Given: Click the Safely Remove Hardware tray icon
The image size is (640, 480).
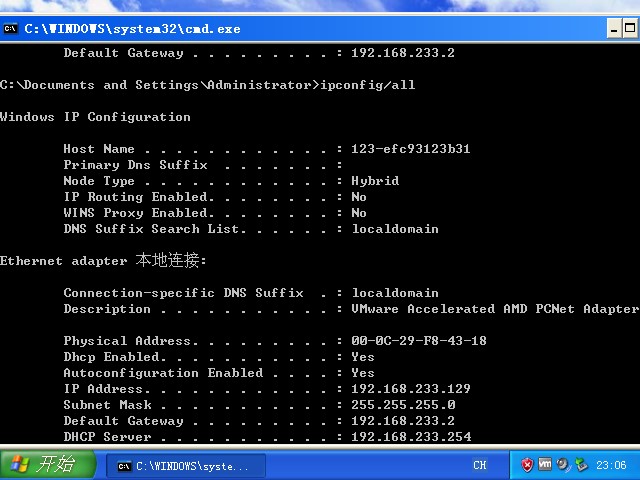Looking at the screenshot, I should tap(581, 464).
